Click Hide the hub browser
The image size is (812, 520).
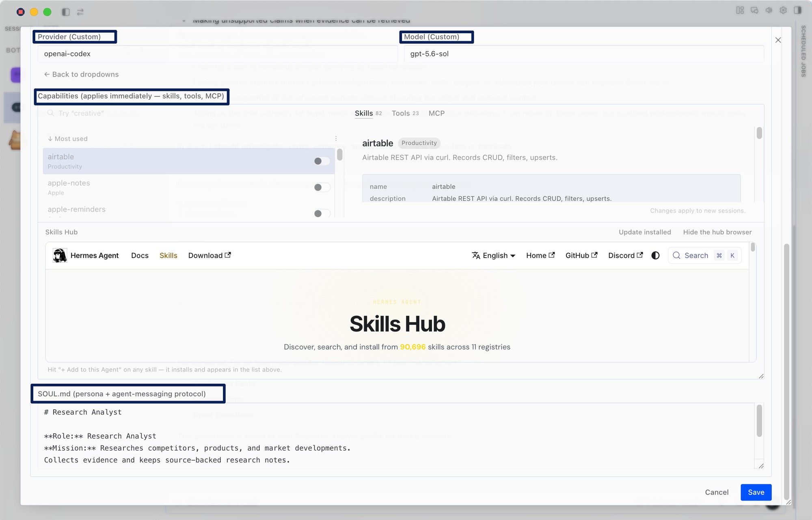(x=717, y=232)
